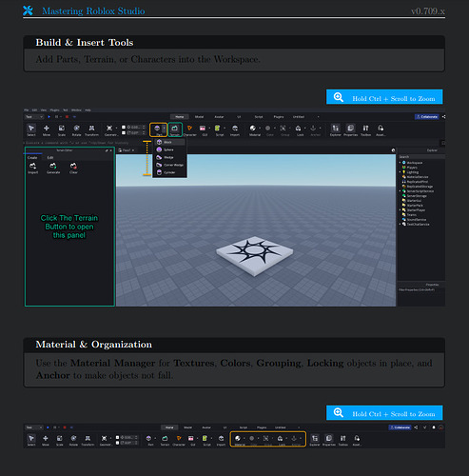This screenshot has height=476, width=469.
Task: Select Wedge from the Part dropdown menu
Action: pyautogui.click(x=169, y=157)
